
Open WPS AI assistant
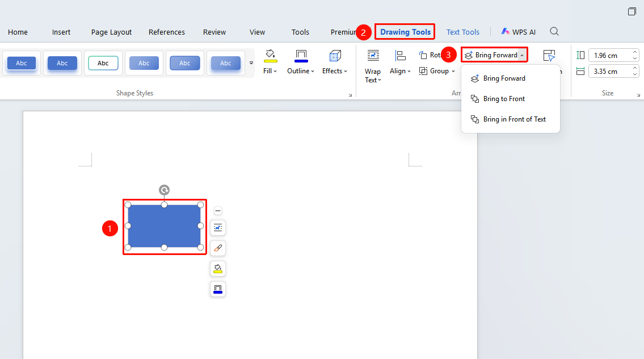519,32
